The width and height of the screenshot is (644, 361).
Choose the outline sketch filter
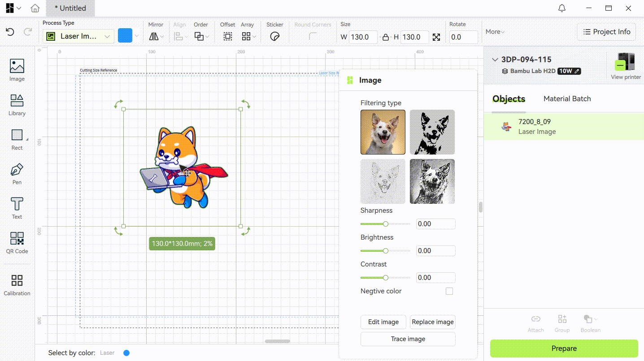point(383,181)
